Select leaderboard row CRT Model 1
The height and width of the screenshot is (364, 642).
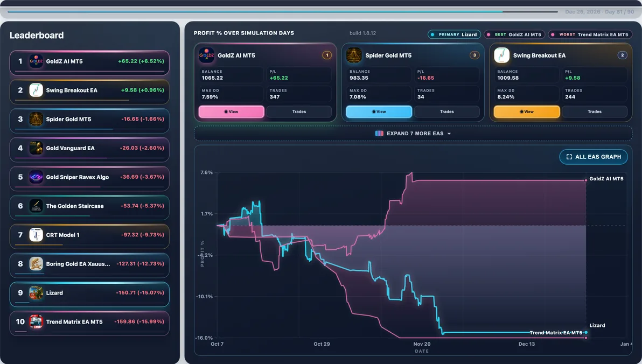coord(89,236)
